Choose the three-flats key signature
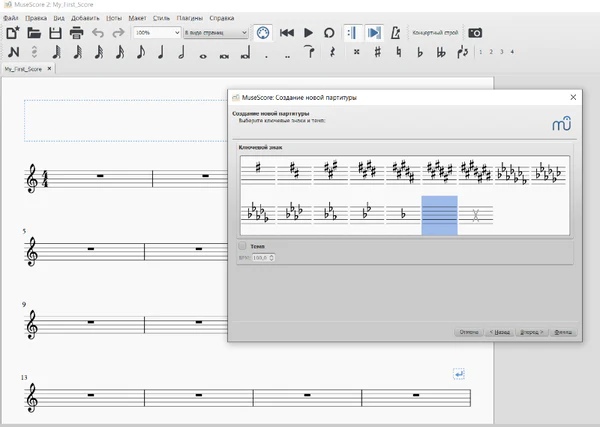 (331, 214)
